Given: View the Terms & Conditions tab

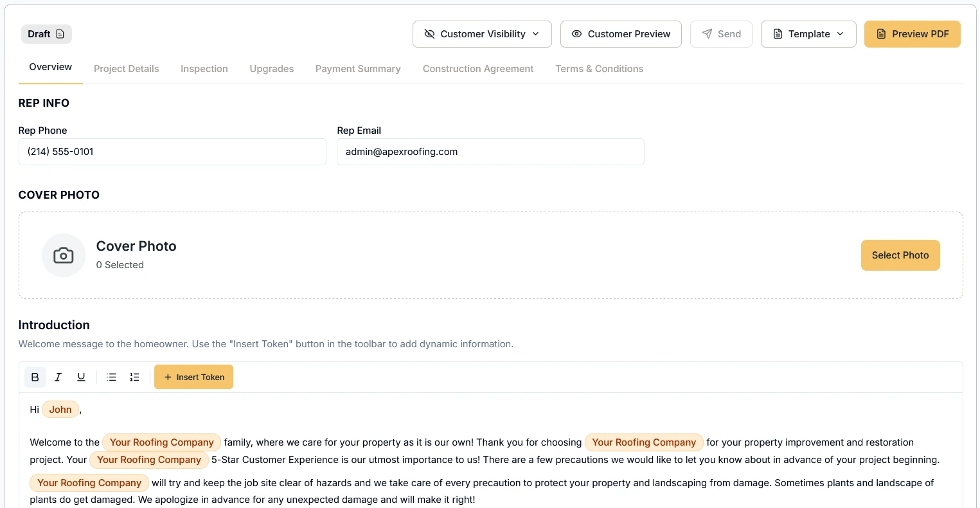Looking at the screenshot, I should click(x=600, y=69).
